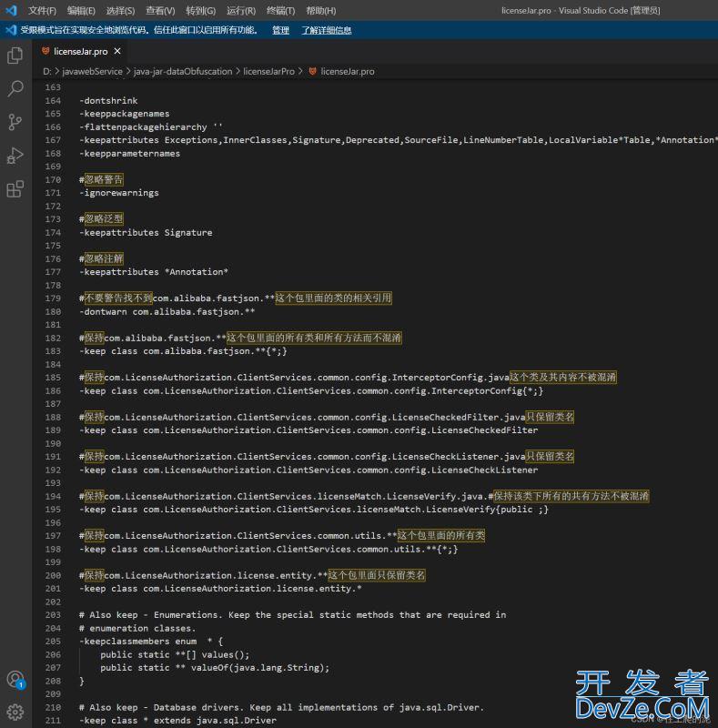Open the Run and Debug view
The image size is (718, 728).
click(15, 156)
